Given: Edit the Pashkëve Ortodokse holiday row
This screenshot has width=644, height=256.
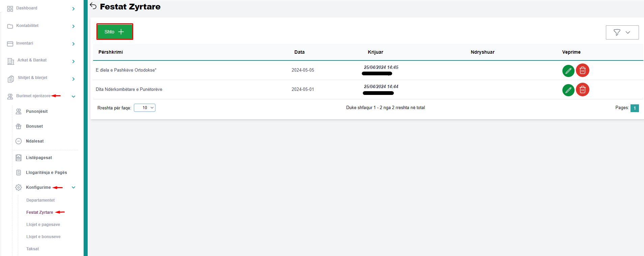Looking at the screenshot, I should coord(568,71).
